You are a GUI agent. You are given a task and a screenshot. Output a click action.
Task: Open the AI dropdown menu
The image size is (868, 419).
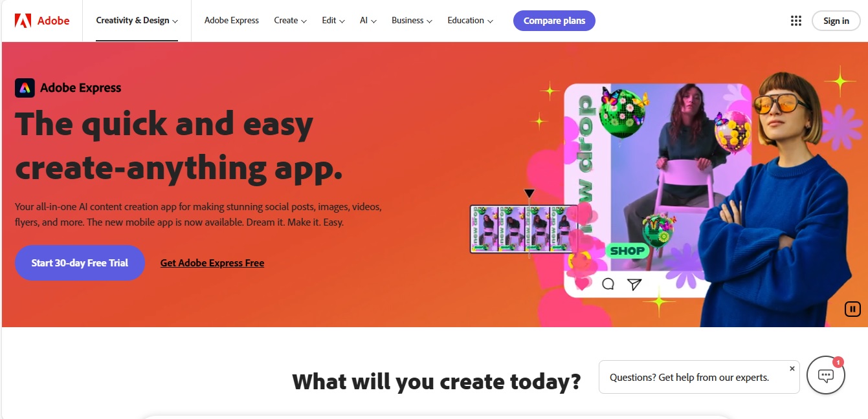click(368, 21)
